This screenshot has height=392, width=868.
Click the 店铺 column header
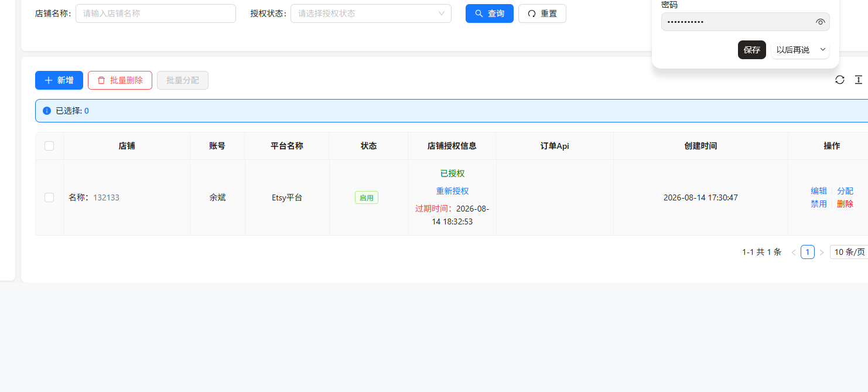click(127, 146)
